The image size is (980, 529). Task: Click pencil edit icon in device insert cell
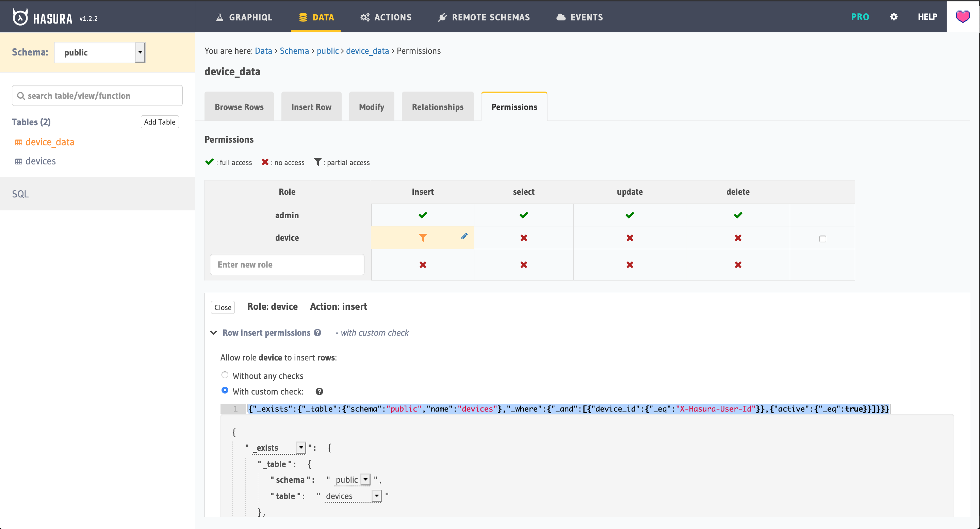464,236
